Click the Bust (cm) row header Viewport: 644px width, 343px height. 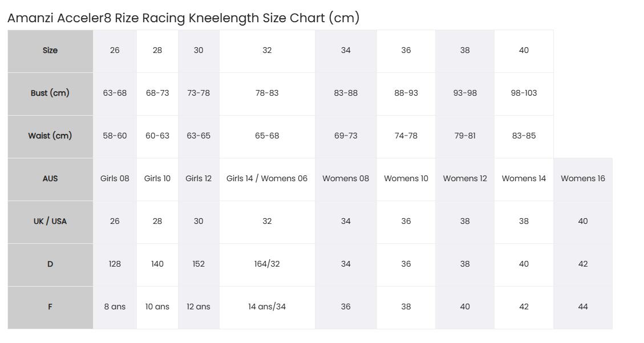click(50, 93)
